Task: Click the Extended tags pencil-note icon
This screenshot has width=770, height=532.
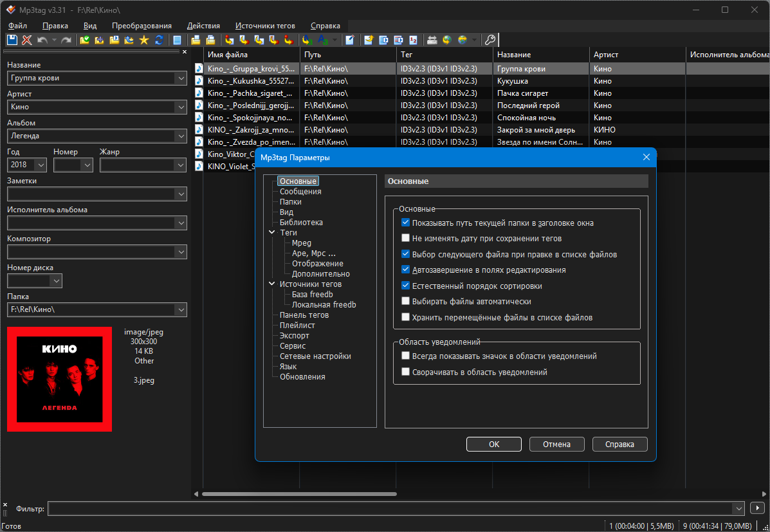Action: [350, 40]
